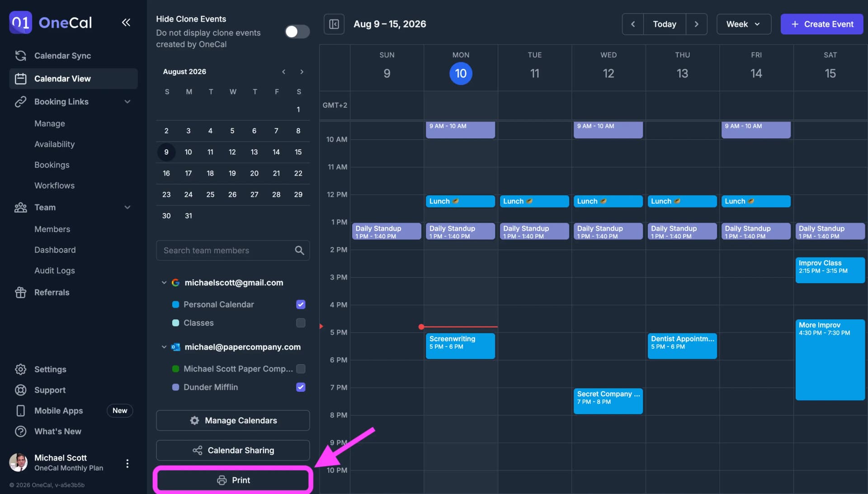Open the More Improv event on Saturday
868x494 pixels.
[x=830, y=360]
